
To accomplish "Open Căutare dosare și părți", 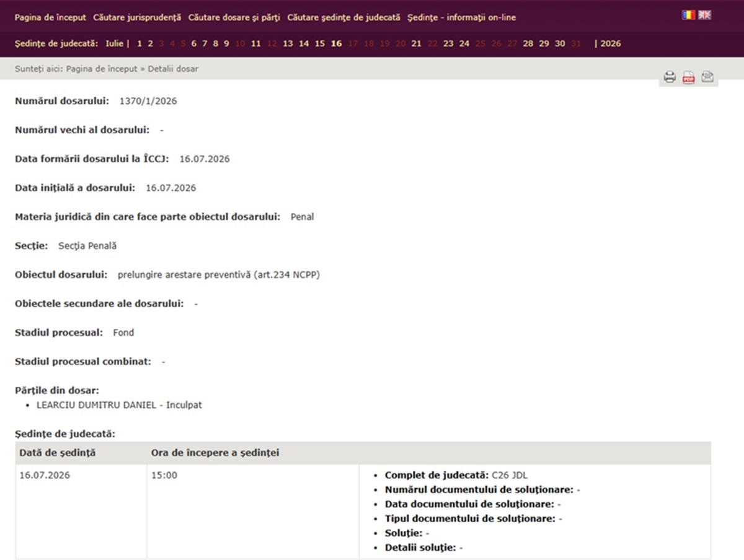I will tap(234, 17).
